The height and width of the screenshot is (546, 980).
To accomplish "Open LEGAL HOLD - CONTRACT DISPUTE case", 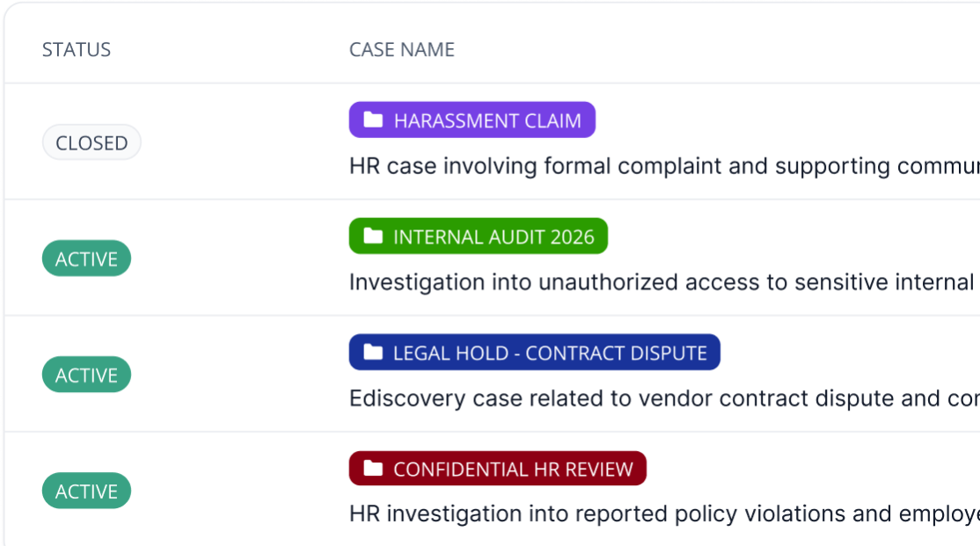I will 534,353.
